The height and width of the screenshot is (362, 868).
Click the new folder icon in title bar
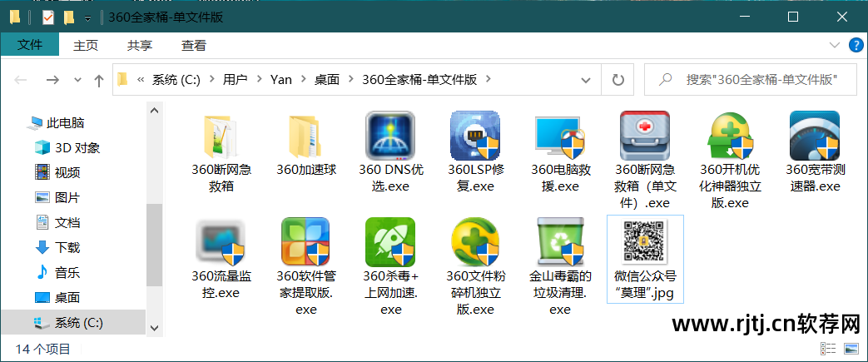(x=68, y=17)
